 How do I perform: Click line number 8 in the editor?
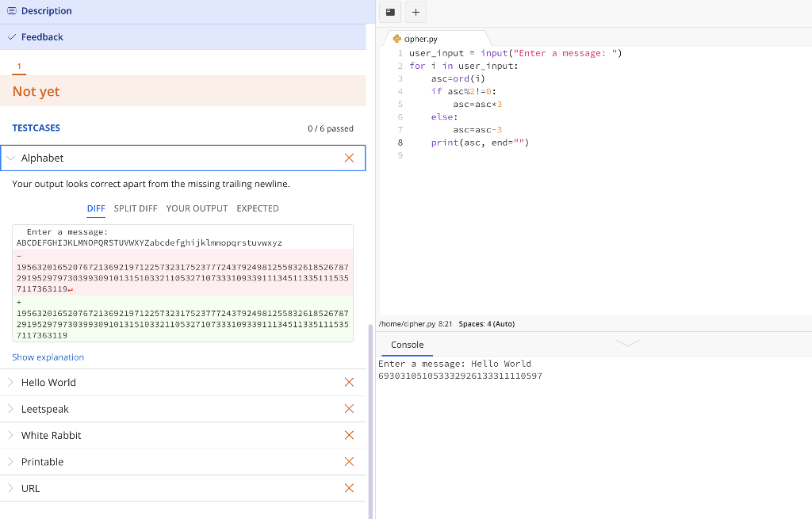400,142
